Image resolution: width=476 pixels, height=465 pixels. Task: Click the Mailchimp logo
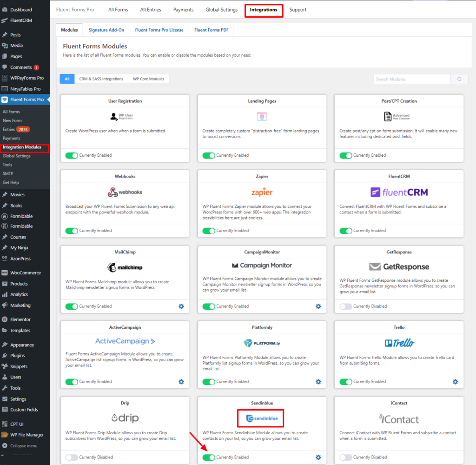(x=125, y=267)
